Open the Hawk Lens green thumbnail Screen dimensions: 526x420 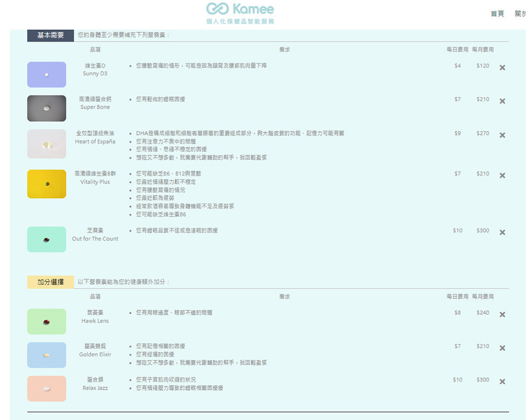[47, 321]
